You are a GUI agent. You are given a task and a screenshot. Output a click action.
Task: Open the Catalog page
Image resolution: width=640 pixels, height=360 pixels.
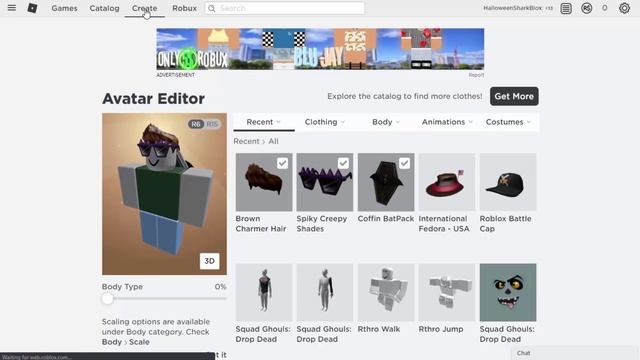[104, 8]
